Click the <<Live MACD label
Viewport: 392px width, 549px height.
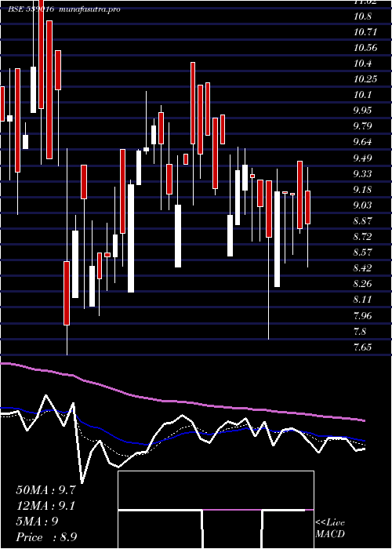pyautogui.click(x=330, y=528)
